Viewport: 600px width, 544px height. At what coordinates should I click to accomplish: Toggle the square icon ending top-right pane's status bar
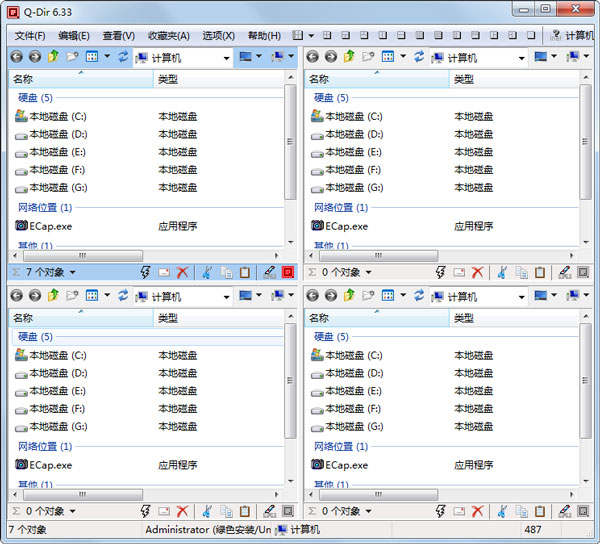point(584,272)
